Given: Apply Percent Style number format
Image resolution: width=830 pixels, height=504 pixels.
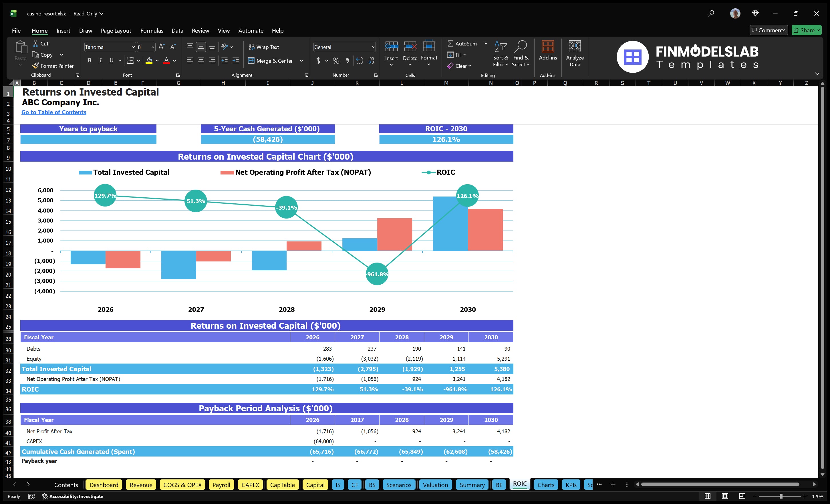Looking at the screenshot, I should tap(335, 61).
